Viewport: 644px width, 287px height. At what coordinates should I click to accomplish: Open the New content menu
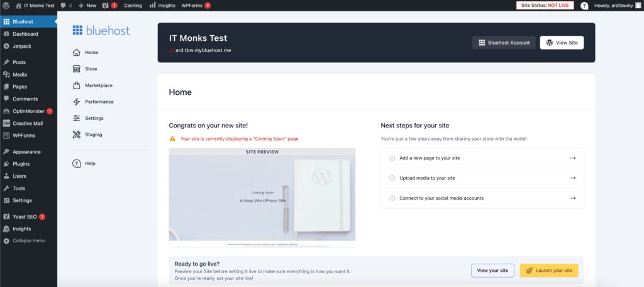point(87,6)
